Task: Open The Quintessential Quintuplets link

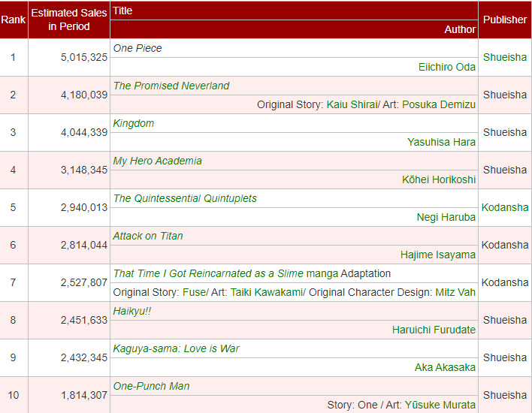Action: pyautogui.click(x=185, y=198)
